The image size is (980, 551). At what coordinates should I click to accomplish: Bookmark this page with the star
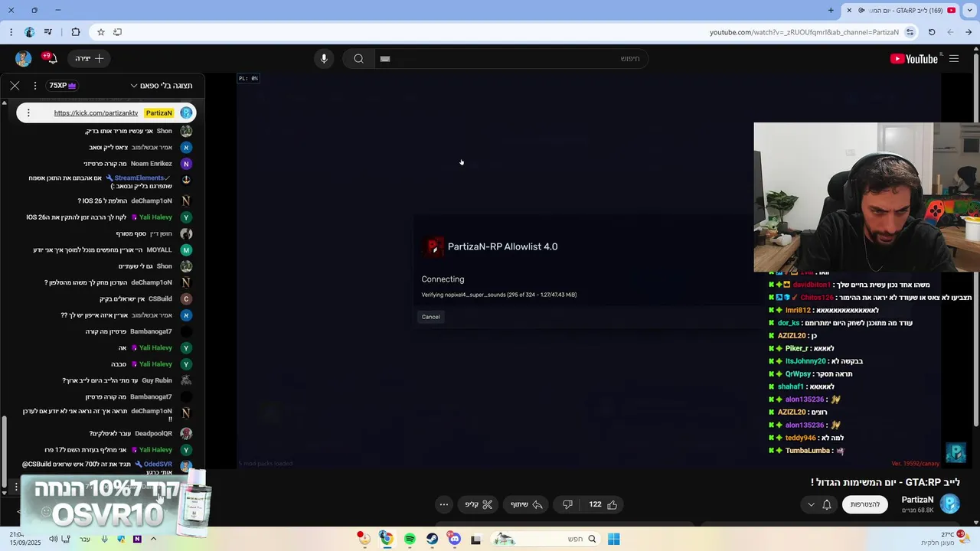(x=100, y=32)
